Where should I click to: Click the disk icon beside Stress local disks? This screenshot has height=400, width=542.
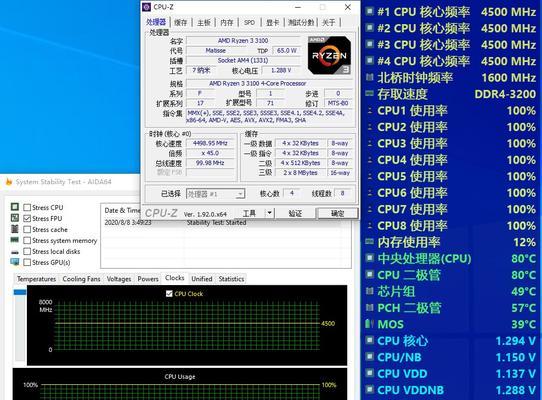click(x=15, y=252)
